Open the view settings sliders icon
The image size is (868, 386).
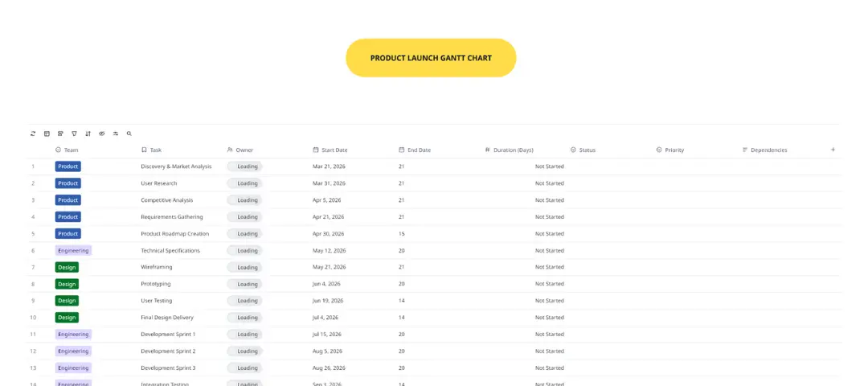coord(115,133)
